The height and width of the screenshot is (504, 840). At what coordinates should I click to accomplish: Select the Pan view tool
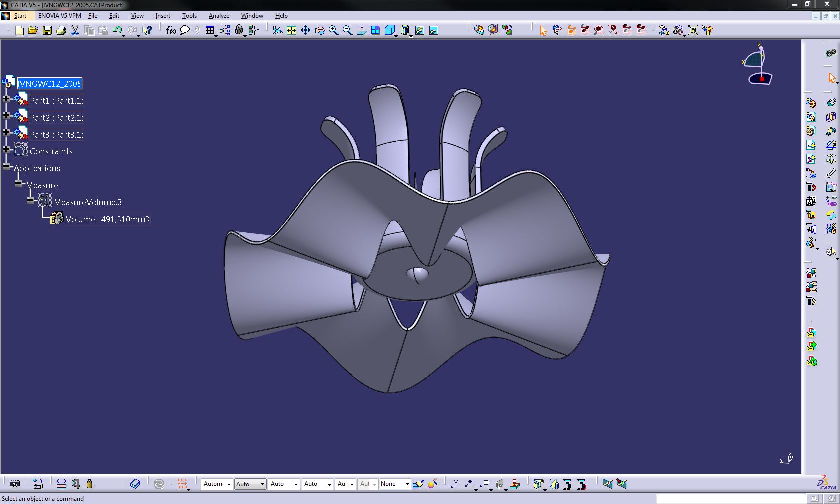[x=305, y=31]
